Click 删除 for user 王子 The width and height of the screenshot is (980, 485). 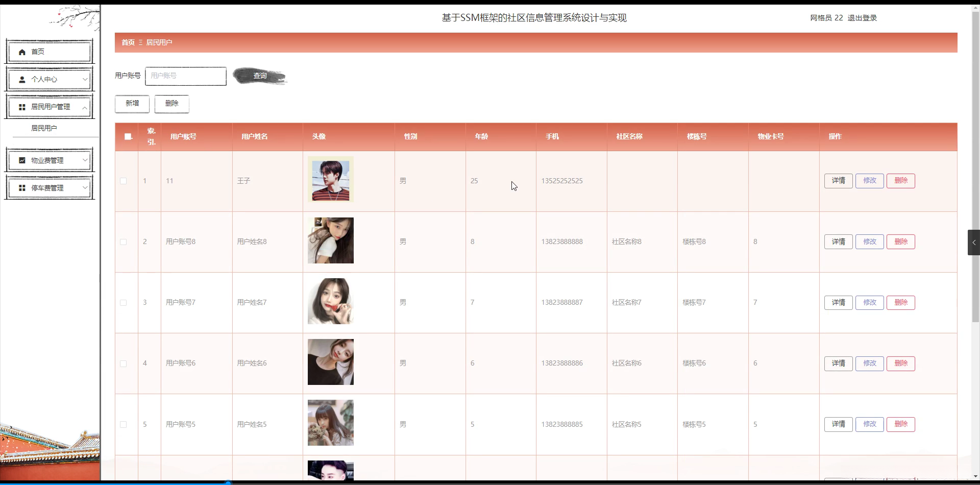tap(901, 181)
